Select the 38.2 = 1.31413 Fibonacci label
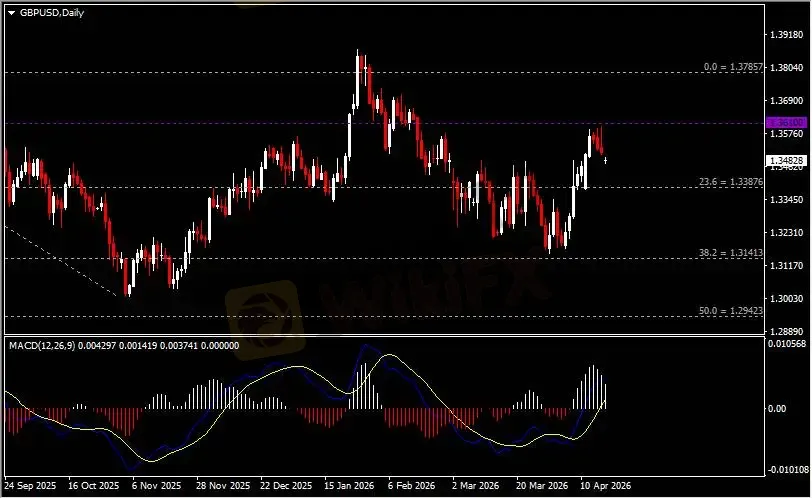The width and height of the screenshot is (812, 498). [730, 253]
